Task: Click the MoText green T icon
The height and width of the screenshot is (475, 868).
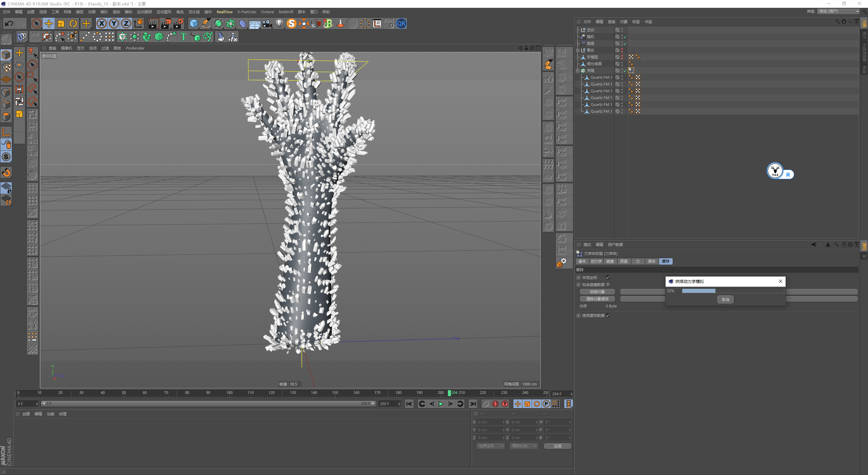Action: point(183,37)
